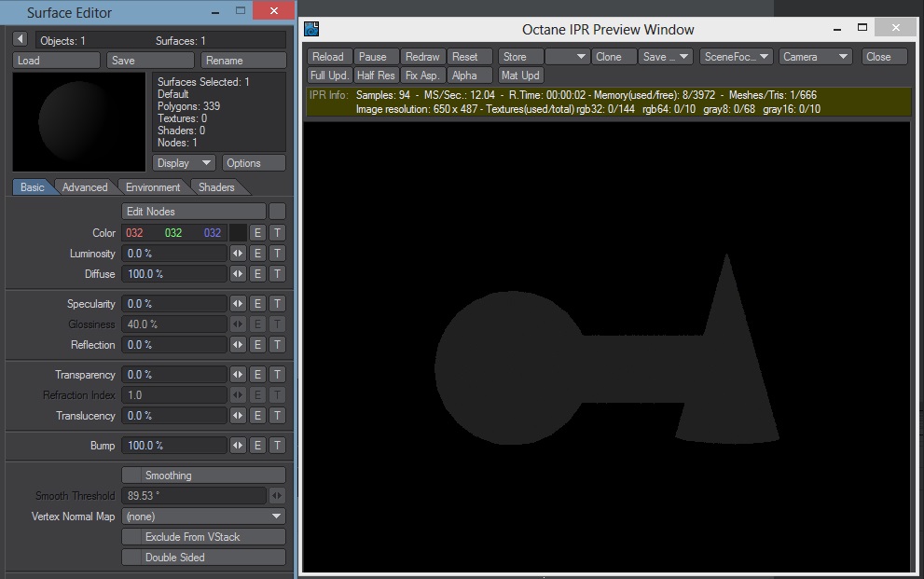Screen dimensions: 924x579
Task: Switch to the Advanced tab
Action: 85,187
